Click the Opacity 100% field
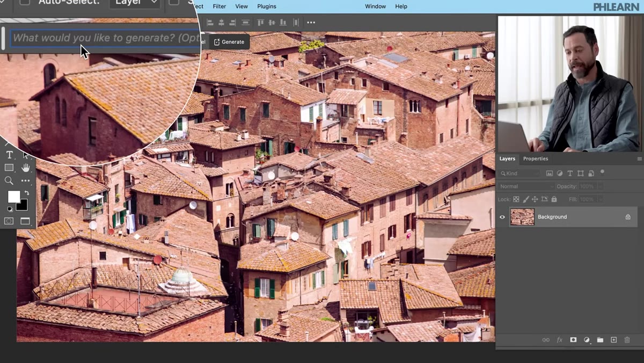The image size is (644, 363). click(x=588, y=186)
